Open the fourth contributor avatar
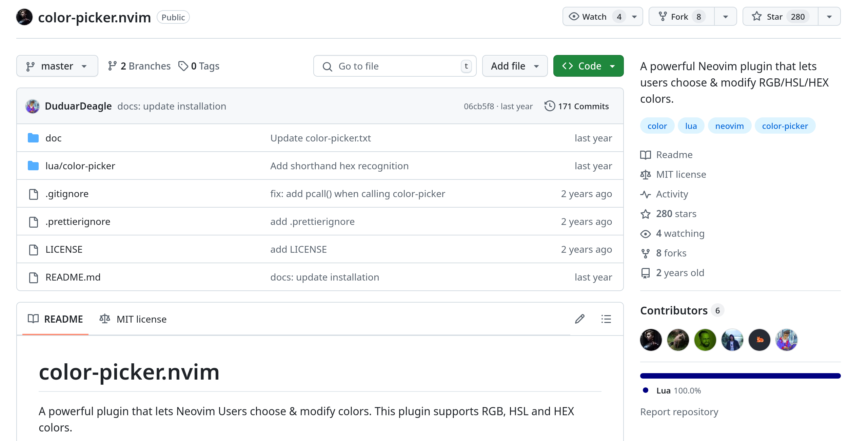 (x=732, y=340)
